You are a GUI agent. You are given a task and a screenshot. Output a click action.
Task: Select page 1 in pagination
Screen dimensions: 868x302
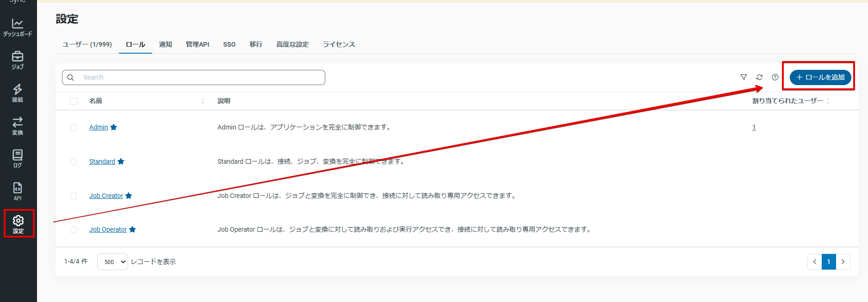(829, 262)
